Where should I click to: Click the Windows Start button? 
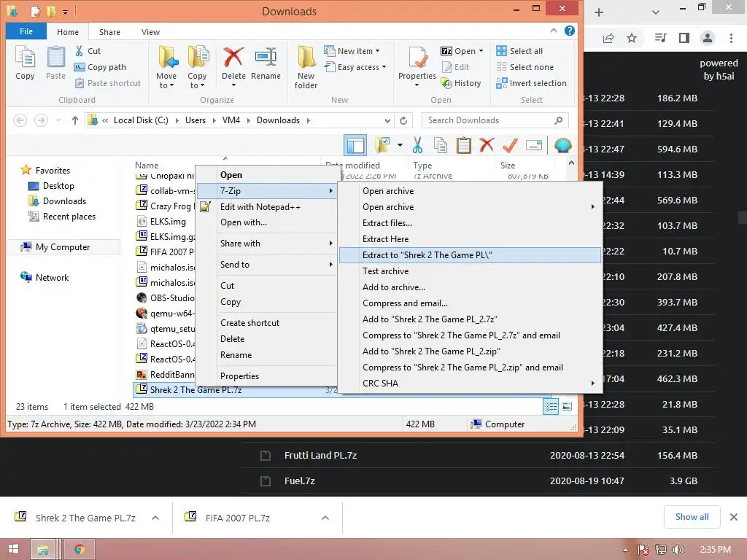pyautogui.click(x=13, y=550)
